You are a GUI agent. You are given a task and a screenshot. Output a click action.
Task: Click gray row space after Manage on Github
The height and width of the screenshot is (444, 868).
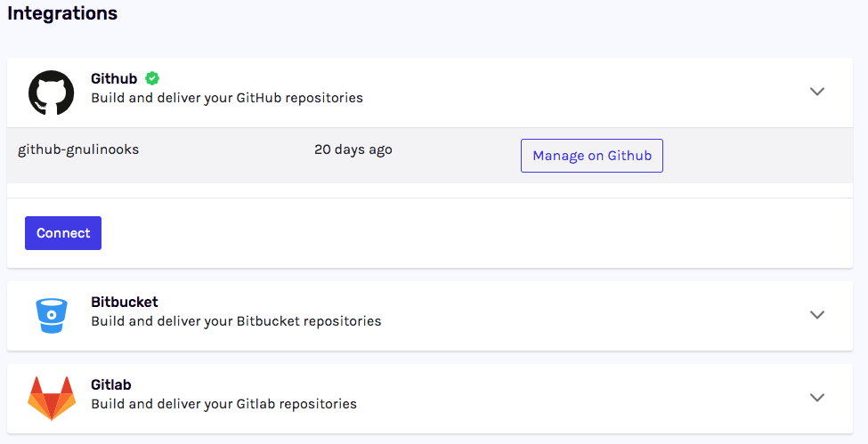758,156
